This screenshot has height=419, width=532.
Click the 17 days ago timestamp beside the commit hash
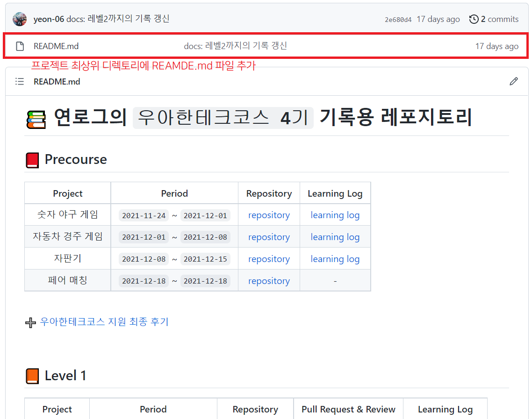438,19
